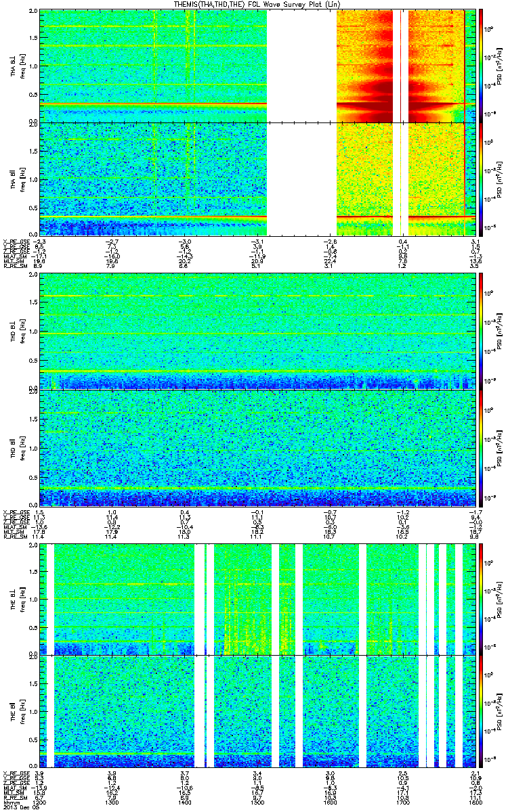Click the color bar beside THE B-perp panel

point(481,598)
